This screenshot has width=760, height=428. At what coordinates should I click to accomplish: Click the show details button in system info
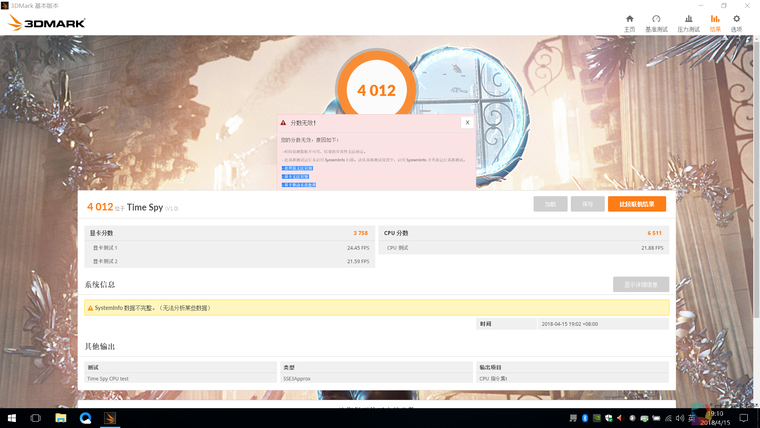(641, 285)
